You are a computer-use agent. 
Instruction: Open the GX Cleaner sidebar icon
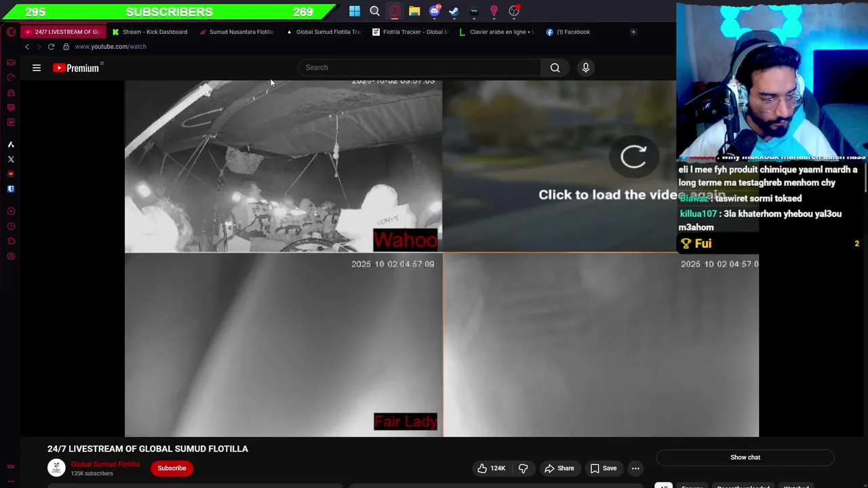point(11,92)
